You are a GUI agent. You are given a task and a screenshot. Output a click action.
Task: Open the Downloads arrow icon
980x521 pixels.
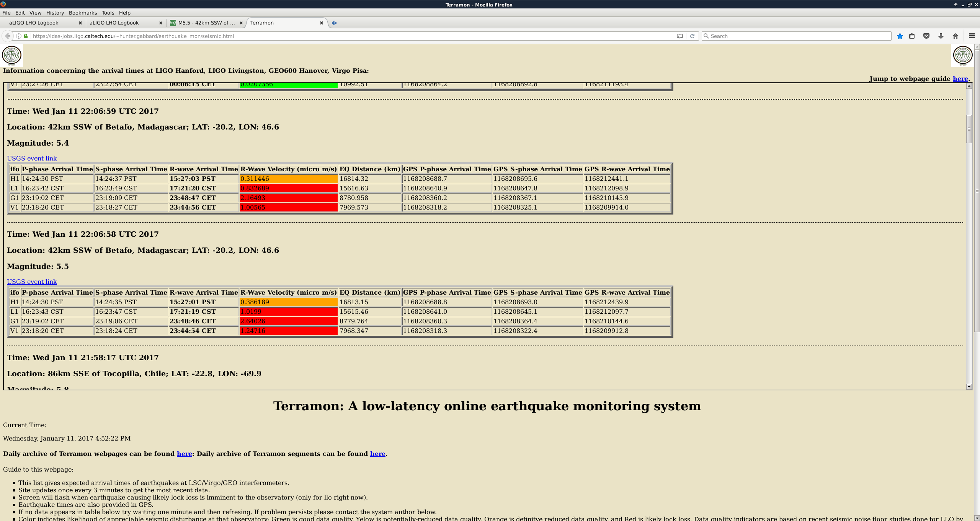[x=941, y=36]
